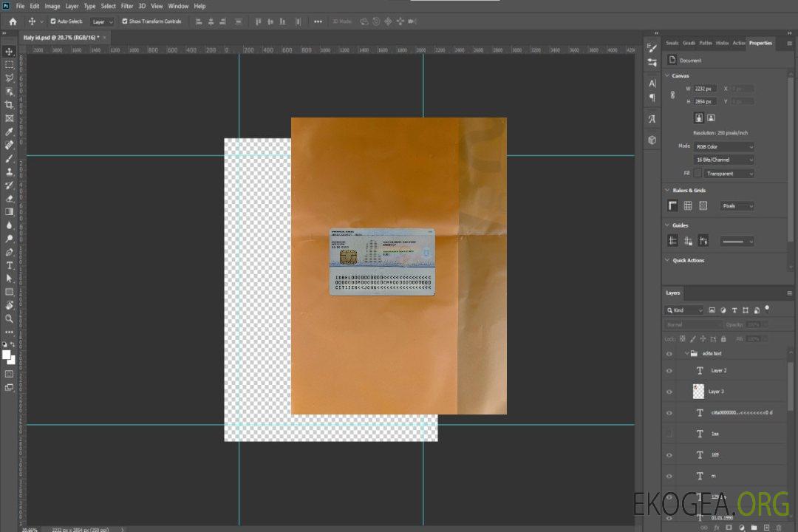Switch to the History panel tab
The height and width of the screenshot is (532, 798).
[722, 43]
